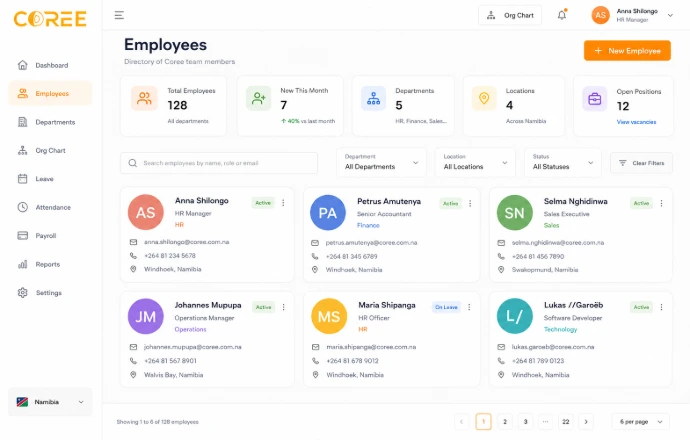The height and width of the screenshot is (440, 690).
Task: Open Org Chart in sidebar
Action: click(x=50, y=150)
